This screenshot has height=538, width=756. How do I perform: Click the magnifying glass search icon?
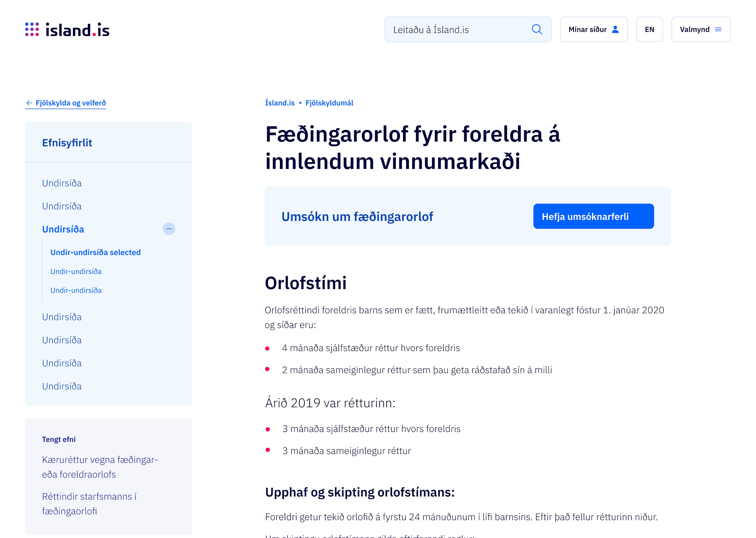pyautogui.click(x=536, y=30)
